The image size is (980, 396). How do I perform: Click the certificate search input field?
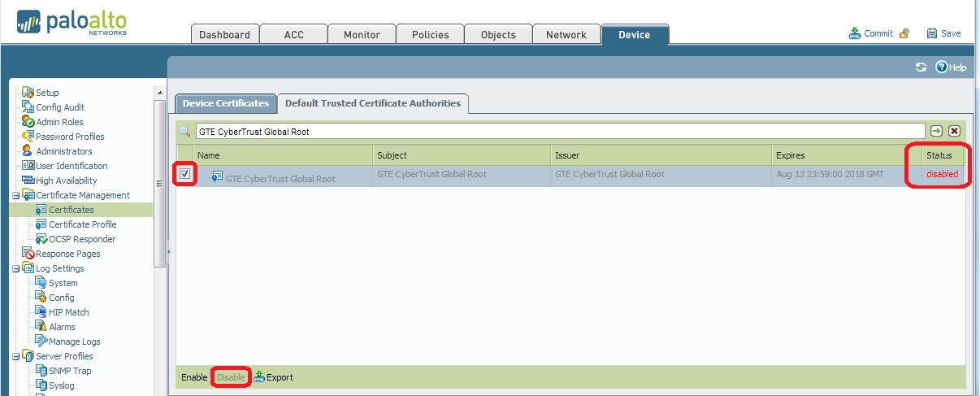click(560, 131)
